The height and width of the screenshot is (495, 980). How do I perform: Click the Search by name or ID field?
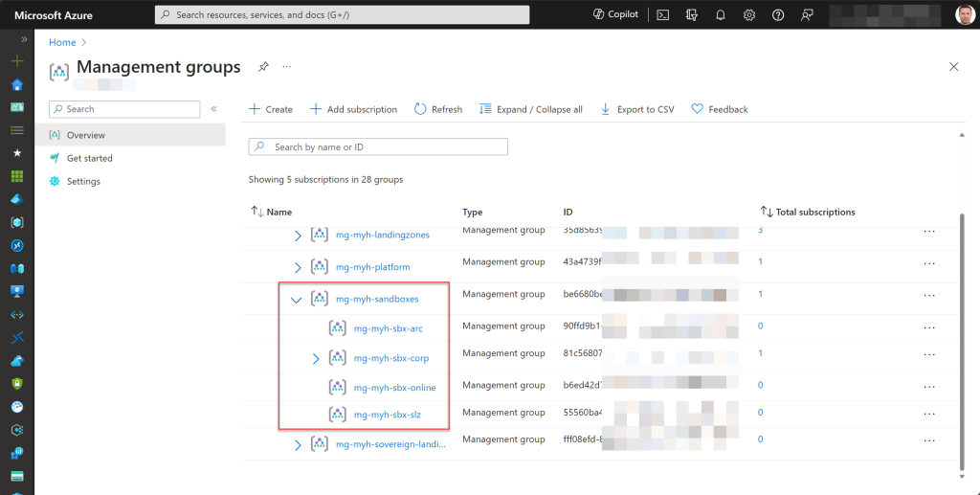(x=378, y=147)
